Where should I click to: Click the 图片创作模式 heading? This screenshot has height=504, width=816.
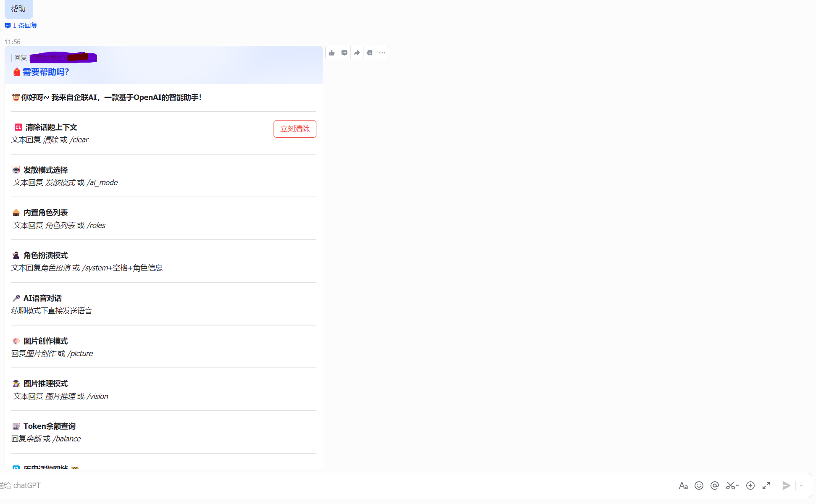tap(45, 341)
